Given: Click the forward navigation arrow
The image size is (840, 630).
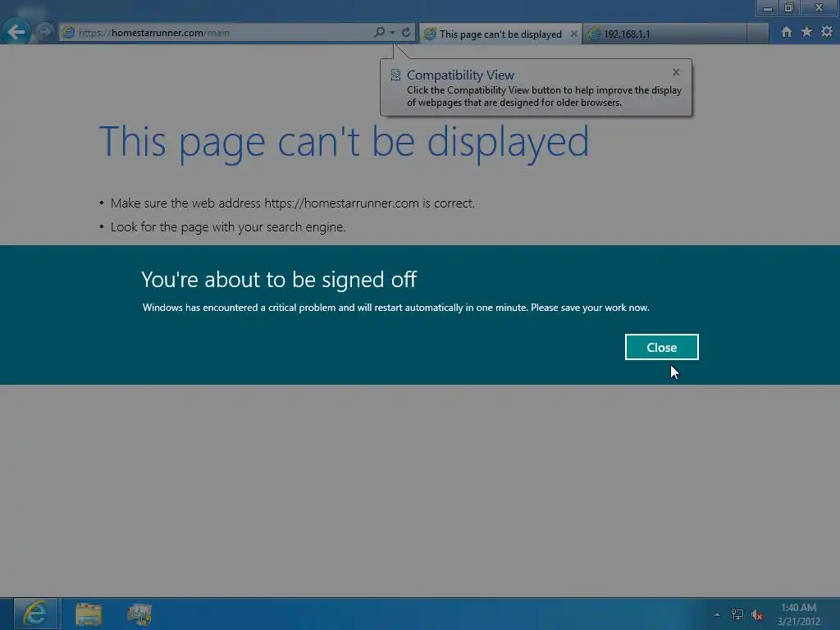Looking at the screenshot, I should pyautogui.click(x=45, y=32).
